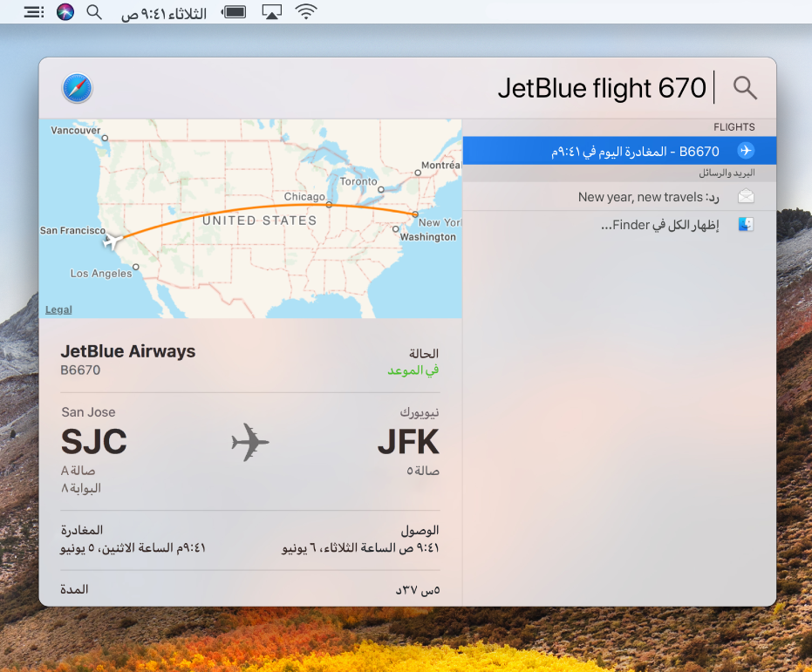Viewport: 812px width, 672px height.
Task: Click the flight number B6670 under JetBlue Airways
Action: 80,370
